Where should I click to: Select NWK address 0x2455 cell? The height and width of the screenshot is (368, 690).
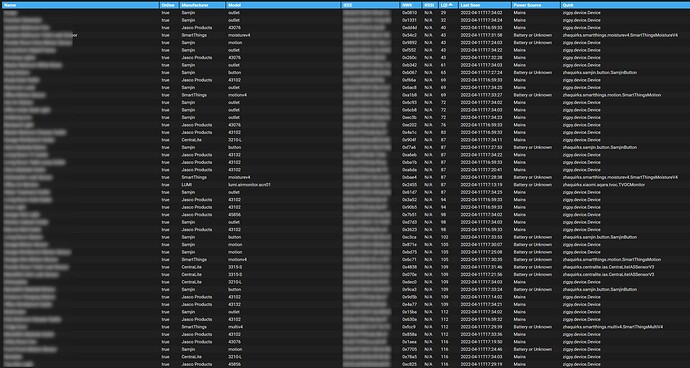[409, 185]
